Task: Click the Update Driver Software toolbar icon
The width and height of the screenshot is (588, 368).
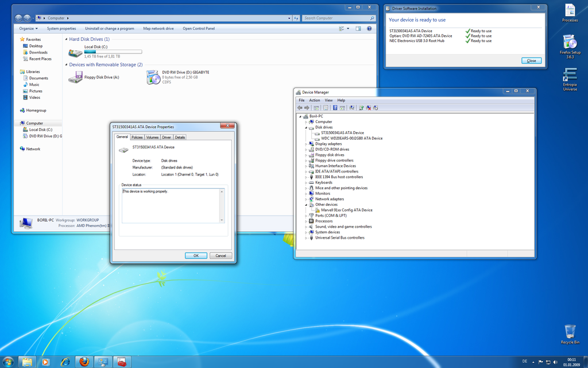Action: click(x=361, y=108)
